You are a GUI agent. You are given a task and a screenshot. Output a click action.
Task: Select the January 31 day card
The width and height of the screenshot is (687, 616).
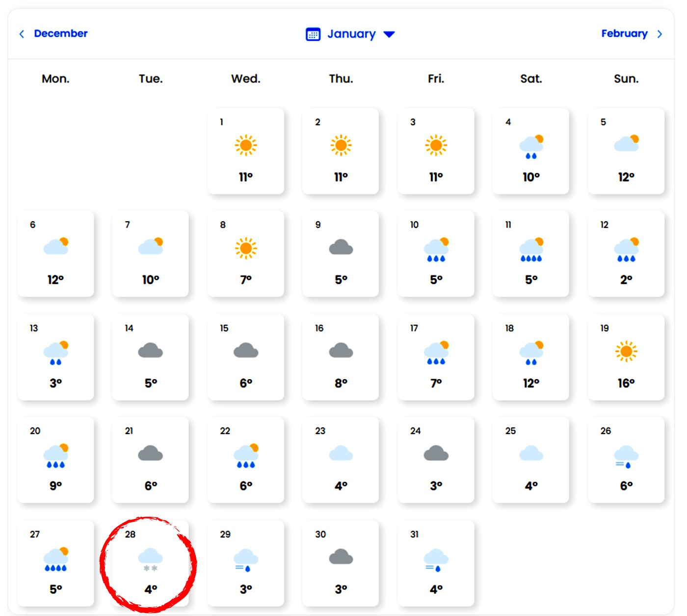point(436,563)
